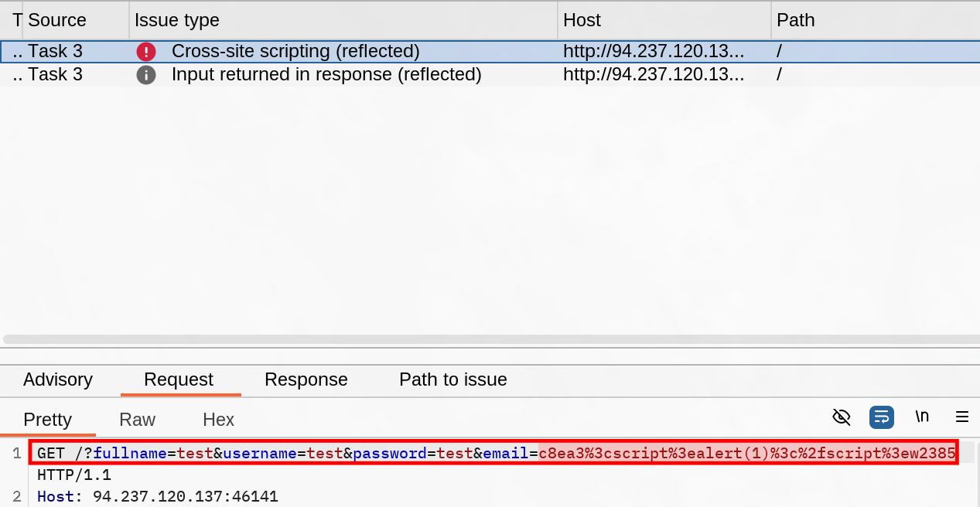Click the highlighted XSS payload in the request

(x=746, y=454)
